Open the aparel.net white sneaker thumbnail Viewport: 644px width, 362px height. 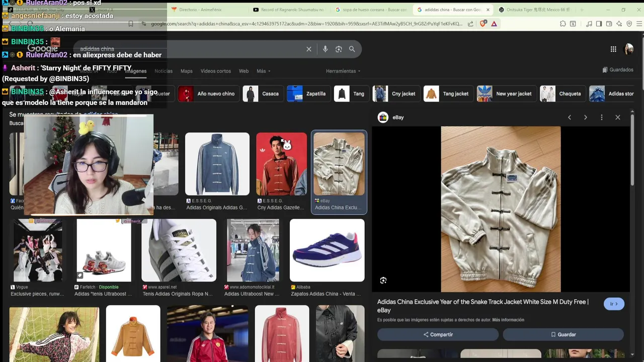pyautogui.click(x=179, y=250)
